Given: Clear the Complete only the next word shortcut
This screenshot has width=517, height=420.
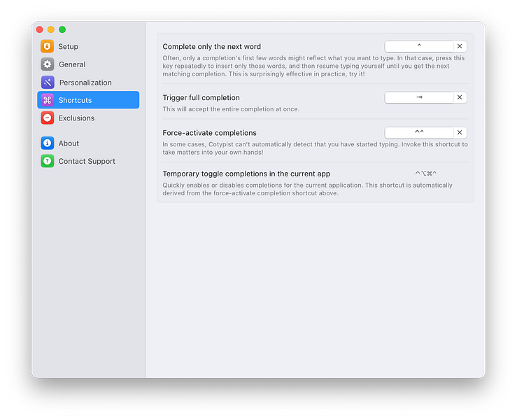Looking at the screenshot, I should click(x=460, y=46).
